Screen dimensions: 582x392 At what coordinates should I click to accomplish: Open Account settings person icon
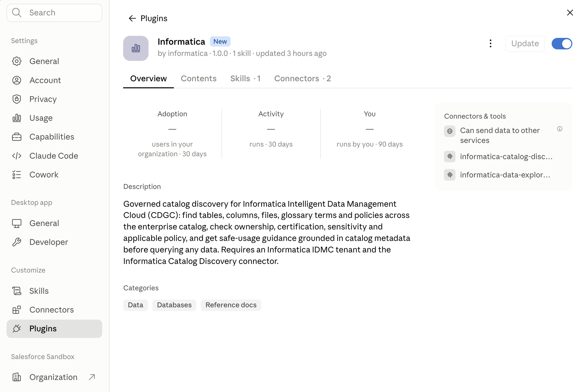(x=17, y=80)
